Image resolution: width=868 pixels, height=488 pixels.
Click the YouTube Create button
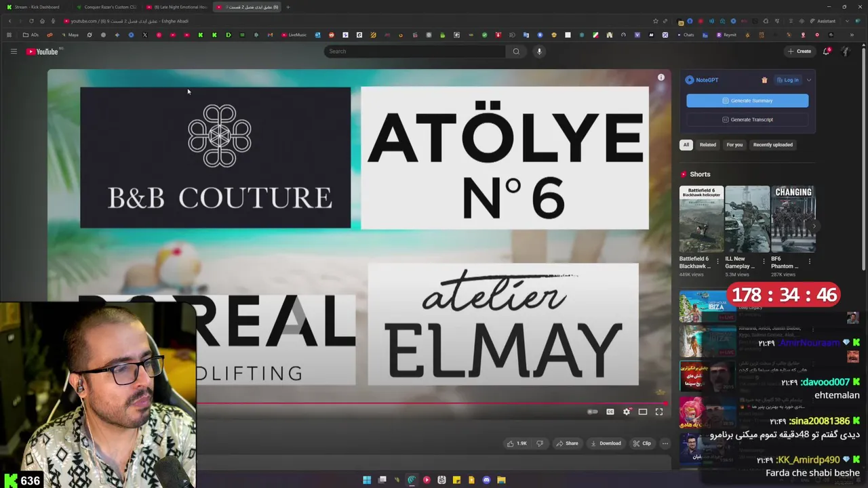tap(800, 52)
